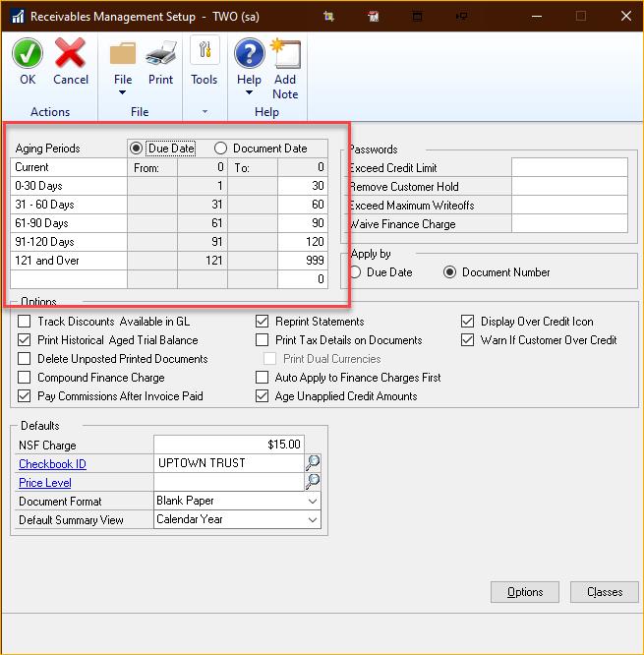The image size is (644, 655).
Task: Click the Exceed Credit Limit password field
Action: point(569,167)
